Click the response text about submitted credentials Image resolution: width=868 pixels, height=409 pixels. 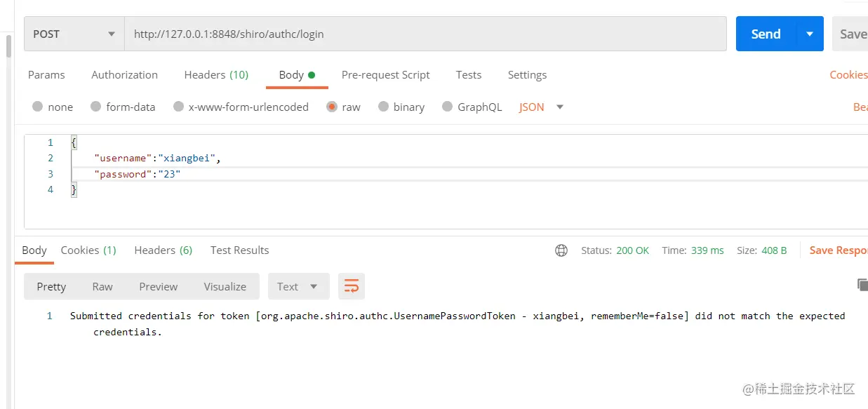(x=458, y=323)
